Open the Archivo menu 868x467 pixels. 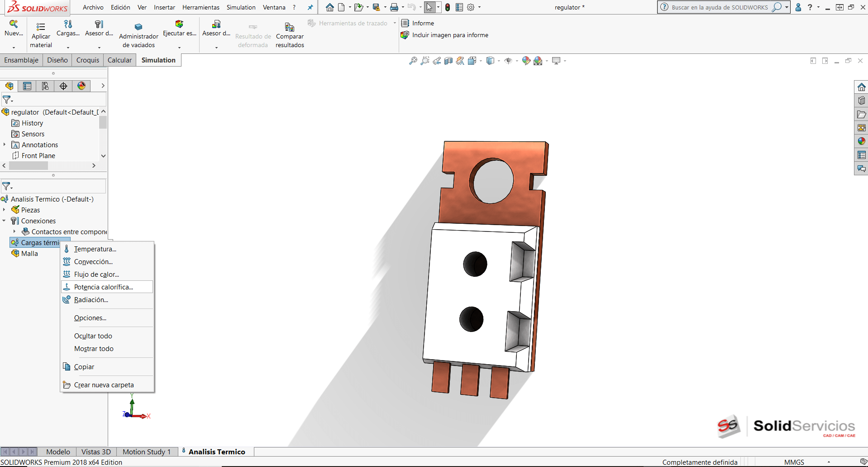(x=93, y=7)
